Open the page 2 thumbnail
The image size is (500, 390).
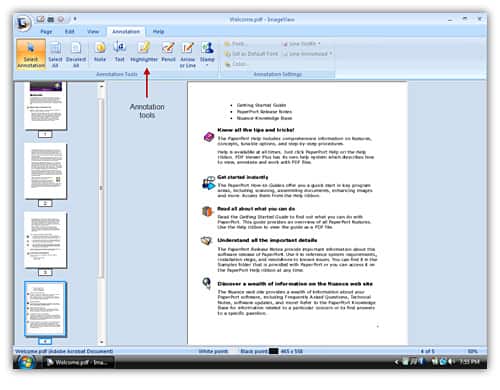tap(46, 171)
